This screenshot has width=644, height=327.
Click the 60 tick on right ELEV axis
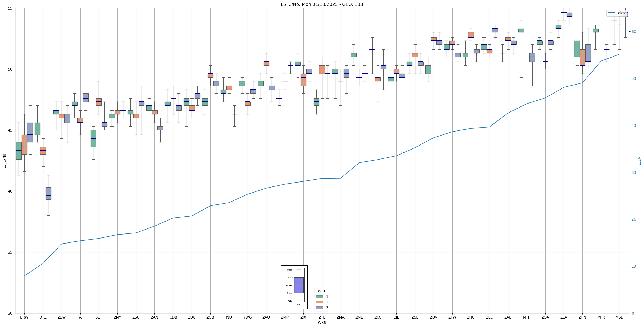633,32
